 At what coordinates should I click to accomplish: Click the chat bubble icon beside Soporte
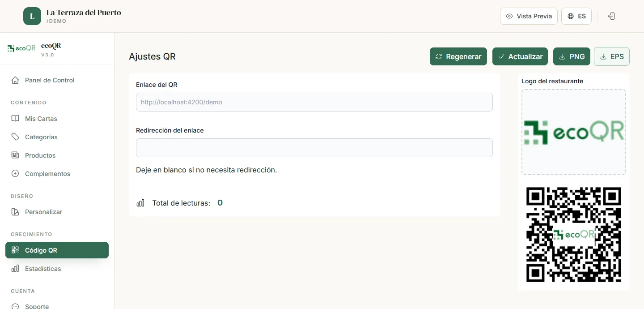tap(15, 307)
